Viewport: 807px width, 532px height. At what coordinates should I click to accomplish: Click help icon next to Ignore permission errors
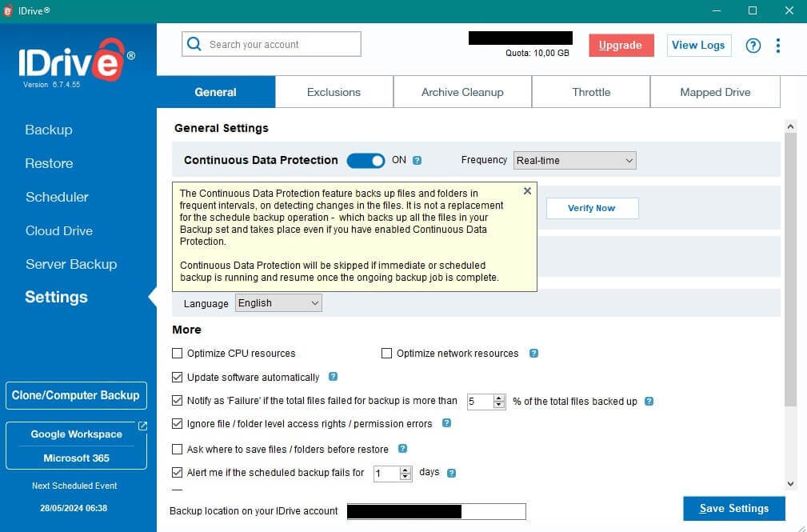tap(447, 423)
